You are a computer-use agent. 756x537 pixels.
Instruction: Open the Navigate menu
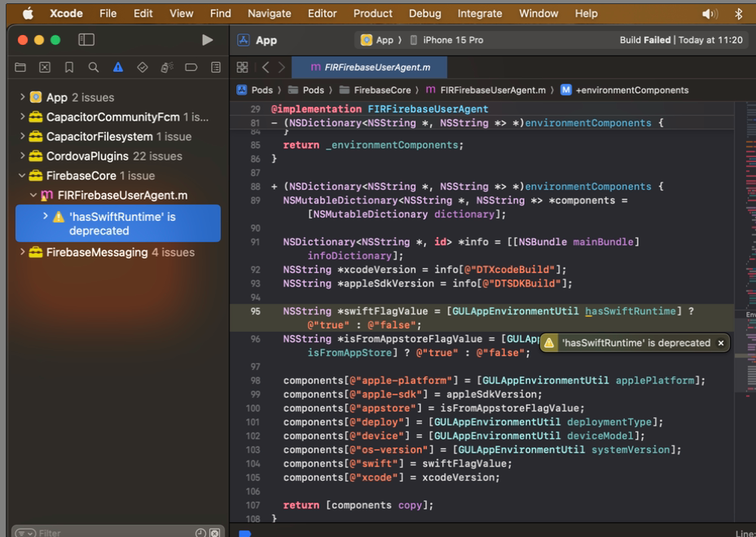point(269,14)
